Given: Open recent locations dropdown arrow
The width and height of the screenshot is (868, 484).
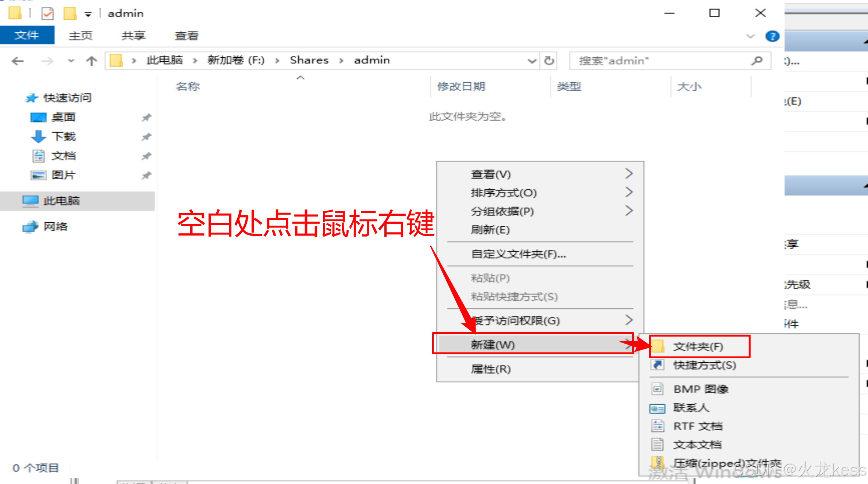Looking at the screenshot, I should [x=71, y=61].
